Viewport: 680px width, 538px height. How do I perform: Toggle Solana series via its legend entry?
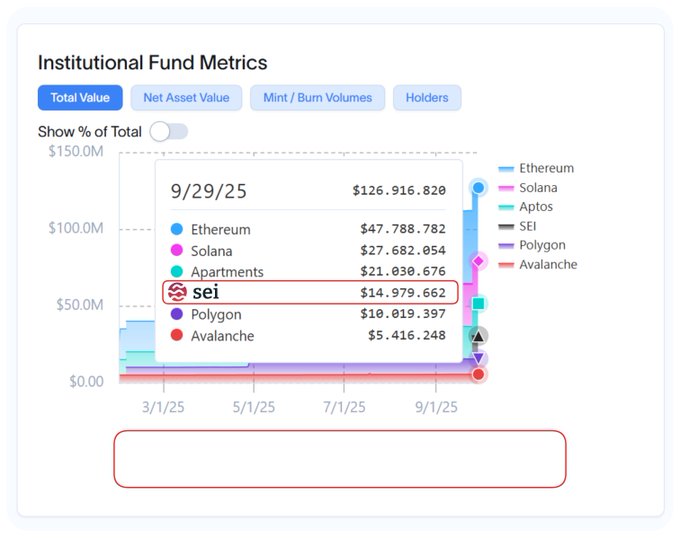click(528, 188)
